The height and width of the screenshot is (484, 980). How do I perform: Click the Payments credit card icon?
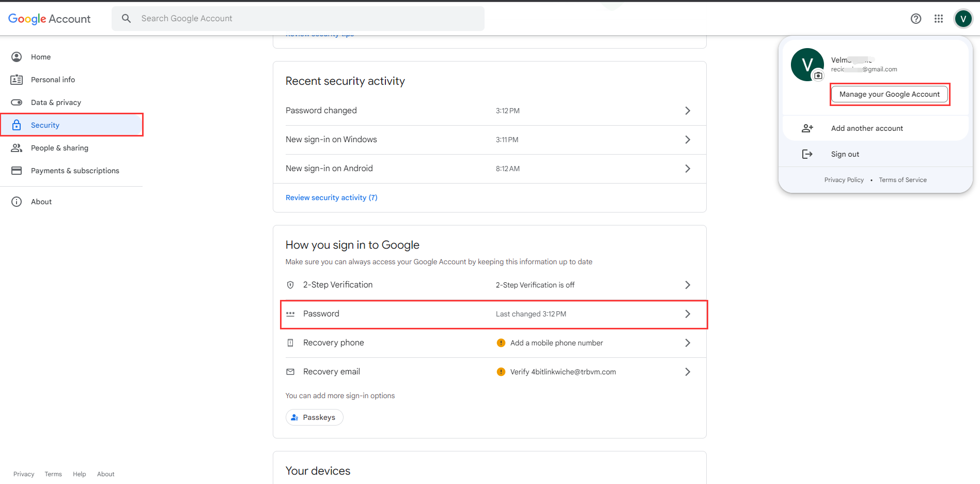[x=17, y=171]
